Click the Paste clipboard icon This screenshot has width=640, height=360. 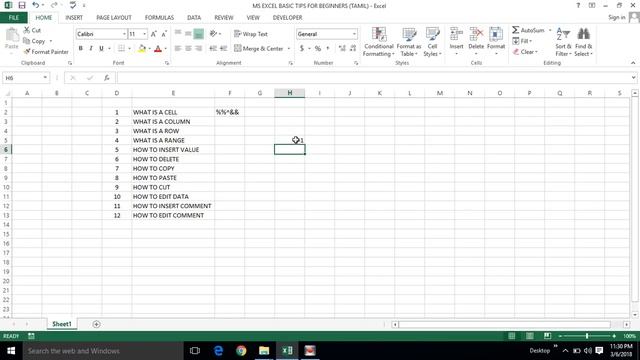[12, 35]
